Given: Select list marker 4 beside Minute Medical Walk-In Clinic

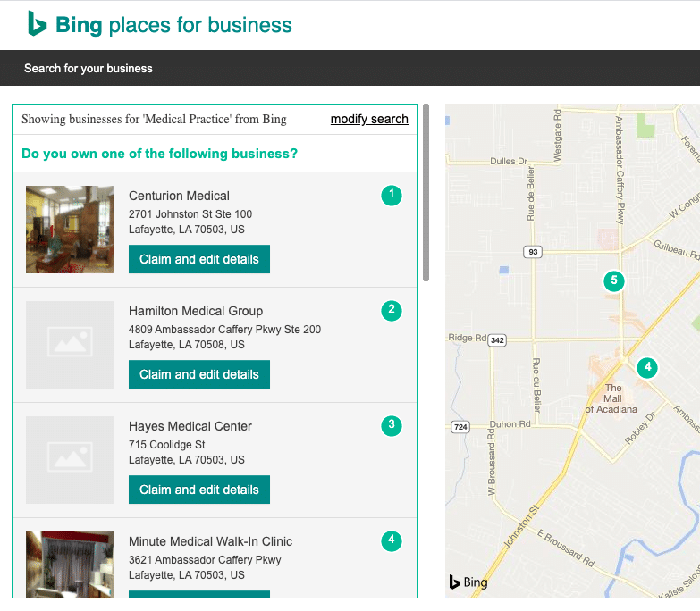Looking at the screenshot, I should [x=392, y=540].
